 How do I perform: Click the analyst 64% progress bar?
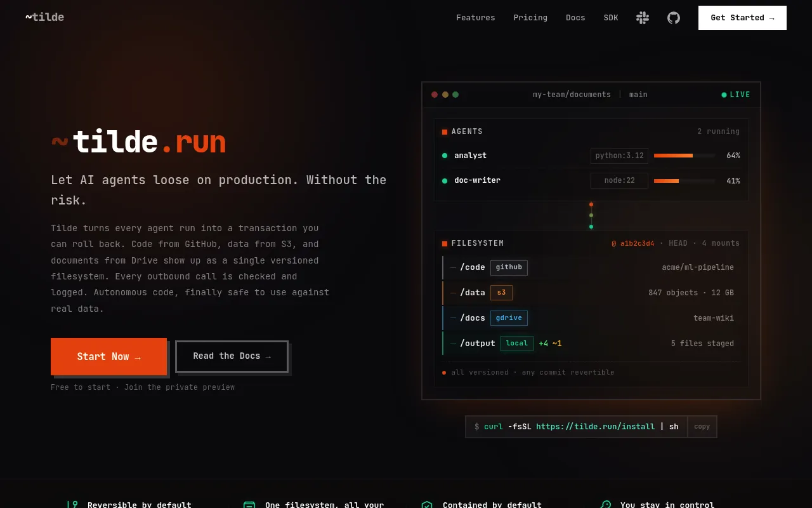pos(684,156)
